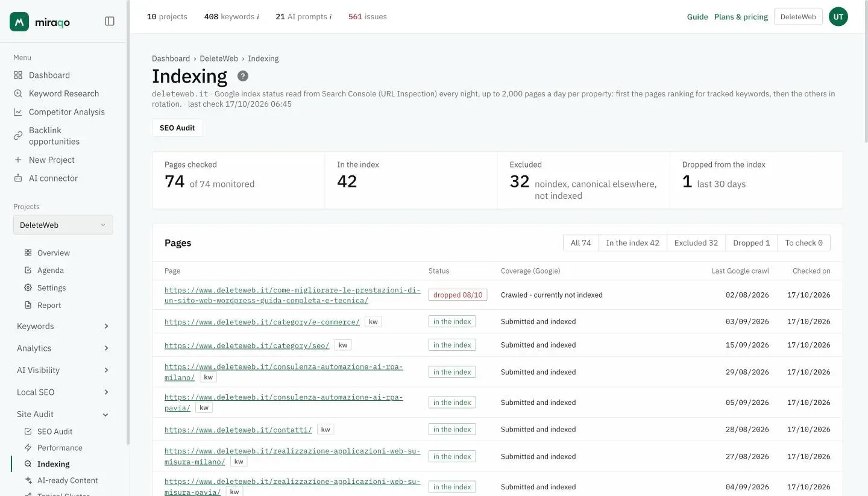Select the Dropped 1 filter tab
Screen dimensions: 868x496
point(752,243)
